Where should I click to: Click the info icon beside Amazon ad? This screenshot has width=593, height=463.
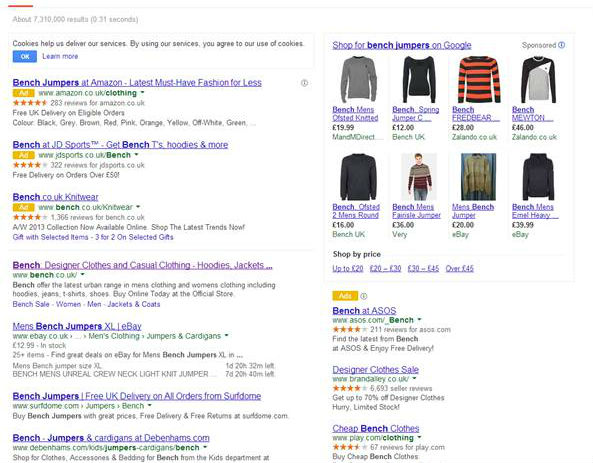tap(304, 83)
